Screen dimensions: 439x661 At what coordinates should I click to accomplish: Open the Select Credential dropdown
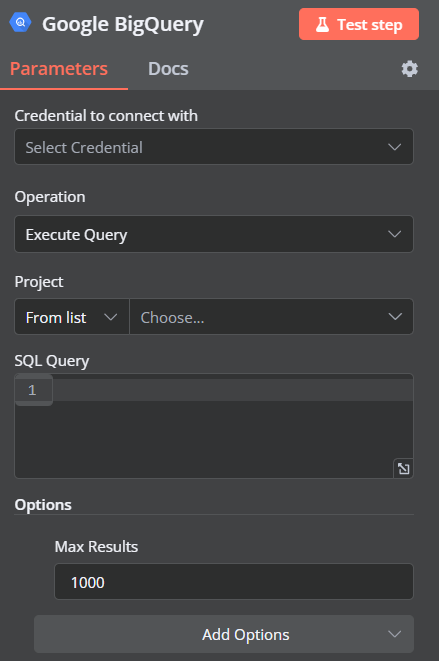click(214, 147)
